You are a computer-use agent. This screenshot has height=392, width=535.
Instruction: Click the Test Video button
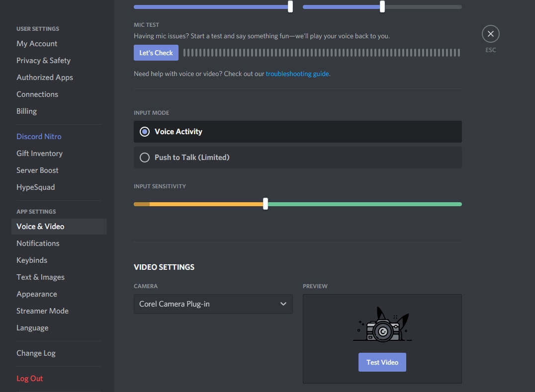382,362
